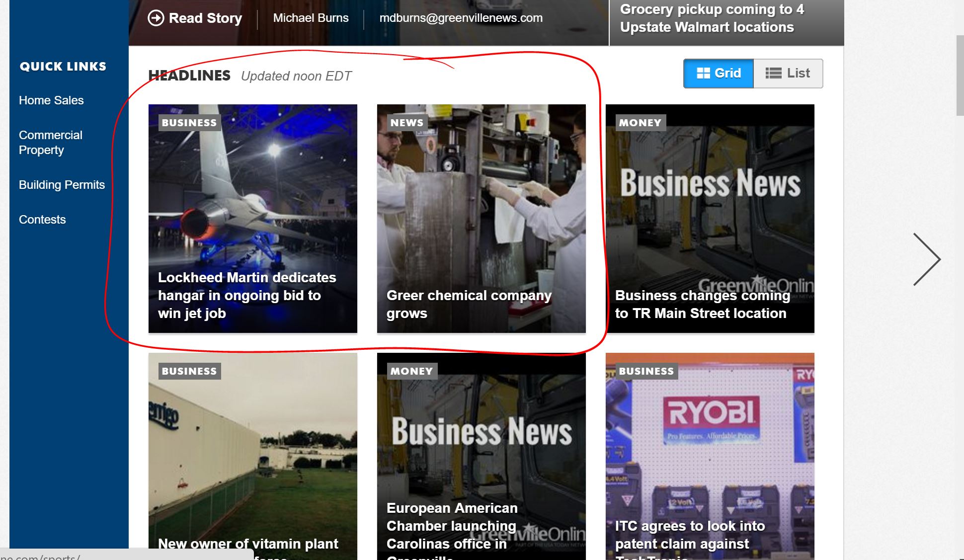Open Commercial Property quick link
The width and height of the screenshot is (964, 560).
click(x=50, y=143)
